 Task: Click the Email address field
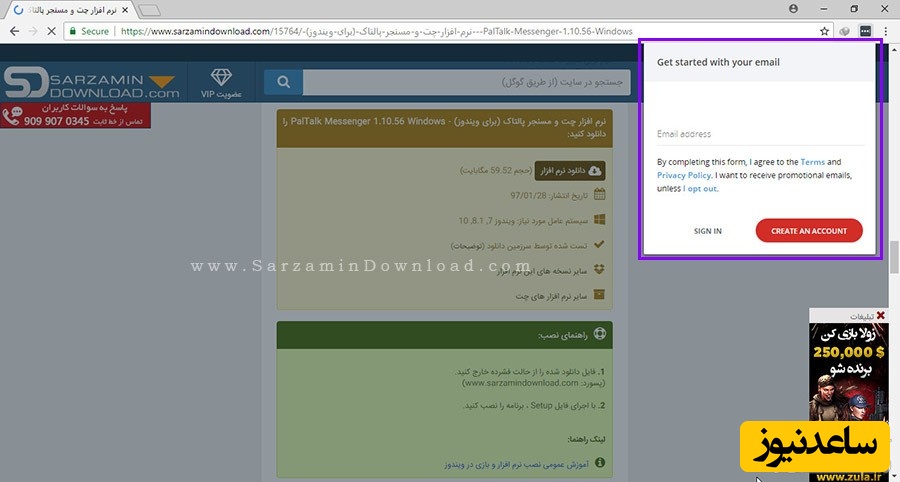758,134
